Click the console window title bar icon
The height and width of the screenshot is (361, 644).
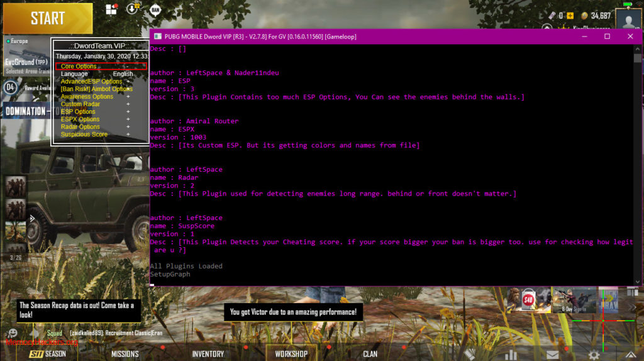coord(158,36)
